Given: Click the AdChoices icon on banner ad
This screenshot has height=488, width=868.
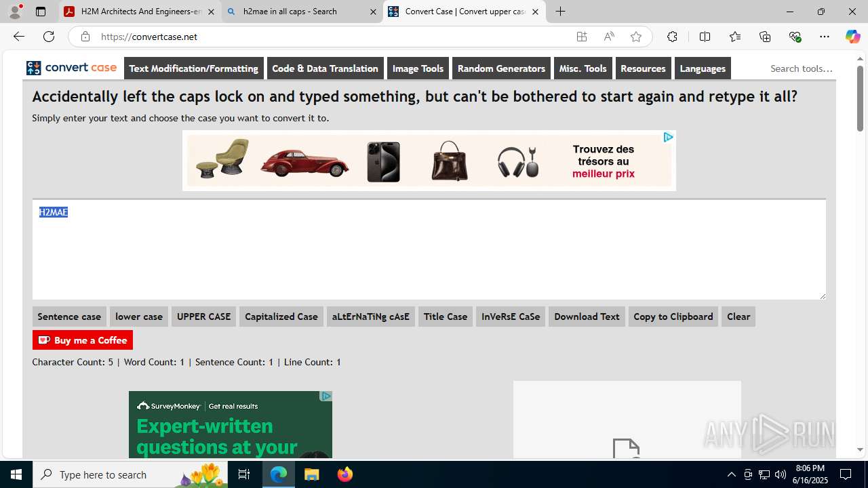Looking at the screenshot, I should pos(668,137).
